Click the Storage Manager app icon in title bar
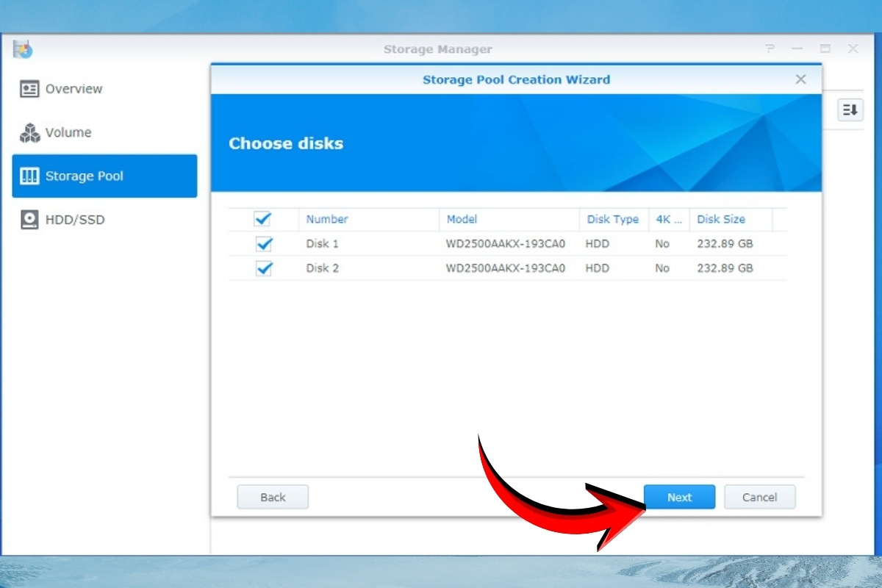Image resolution: width=882 pixels, height=588 pixels. click(23, 49)
